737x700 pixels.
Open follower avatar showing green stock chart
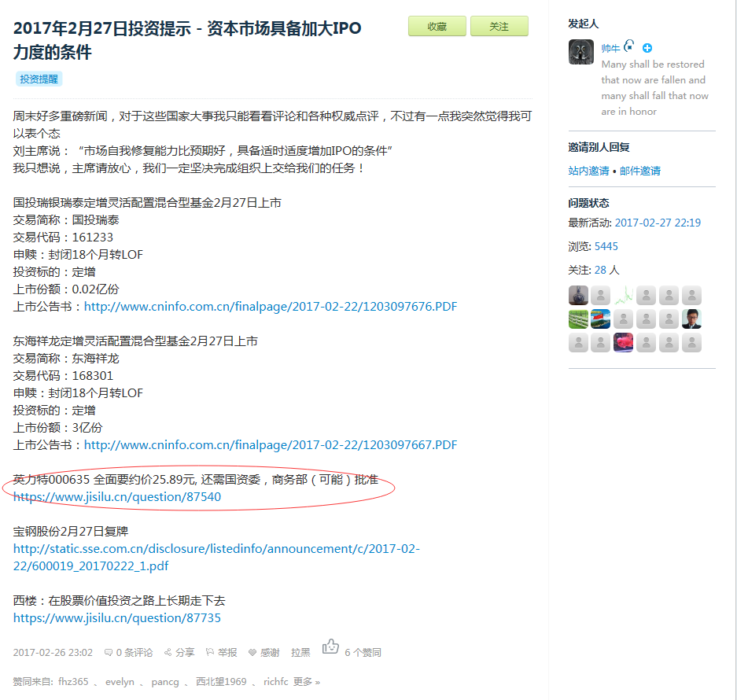coord(623,295)
